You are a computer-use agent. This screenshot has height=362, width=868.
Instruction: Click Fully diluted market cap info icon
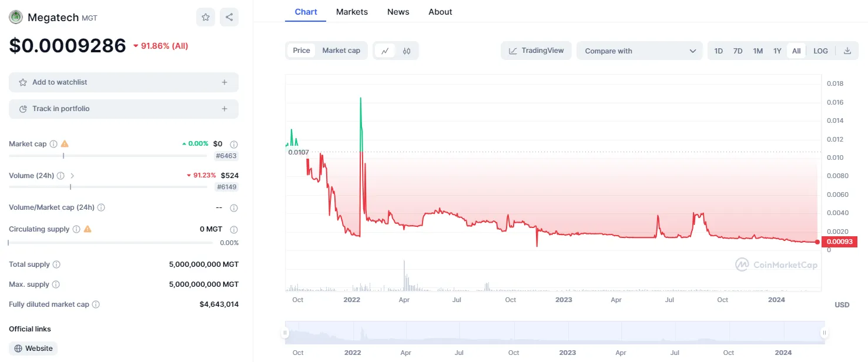[96, 304]
